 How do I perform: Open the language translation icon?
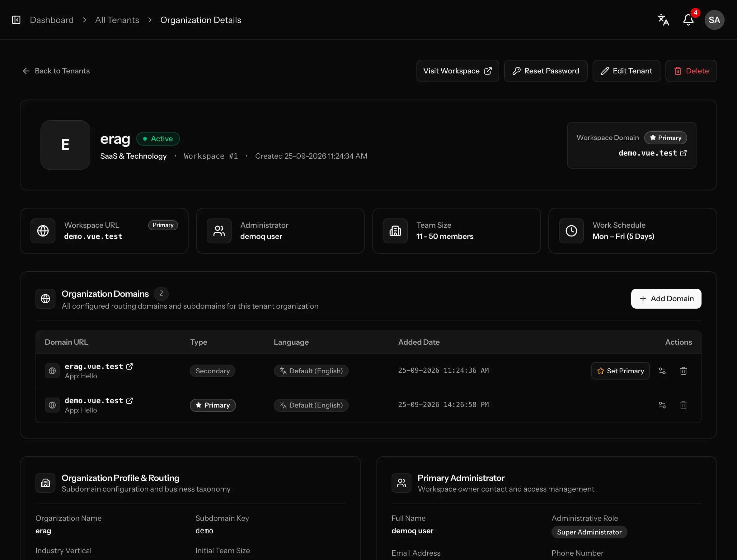click(x=663, y=20)
